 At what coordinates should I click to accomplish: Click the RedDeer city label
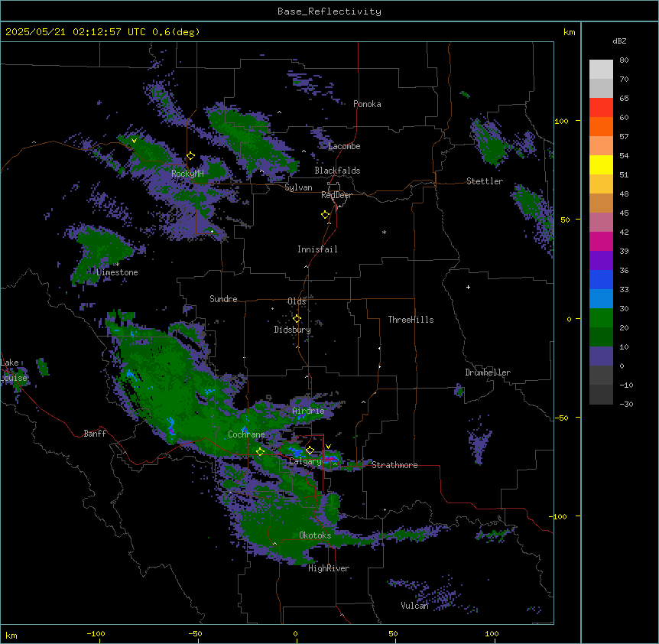[336, 195]
